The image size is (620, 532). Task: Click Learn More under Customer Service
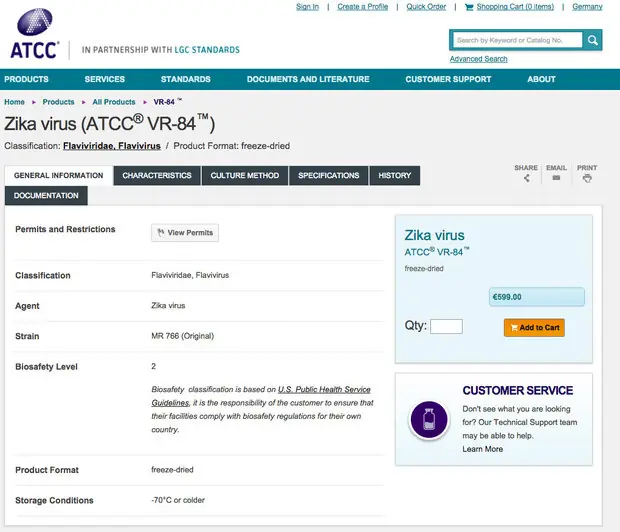pyautogui.click(x=483, y=449)
